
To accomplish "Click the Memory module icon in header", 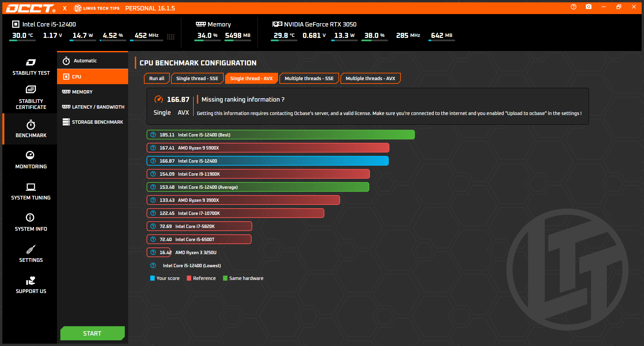I will [x=201, y=24].
